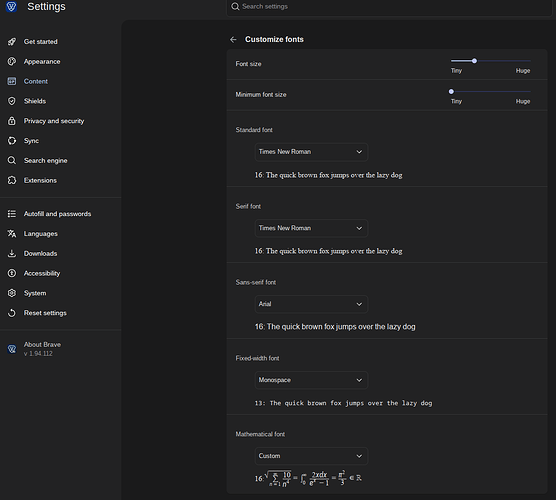Click the Brave logo beside Settings title
The height and width of the screenshot is (500, 556).
[x=11, y=6]
